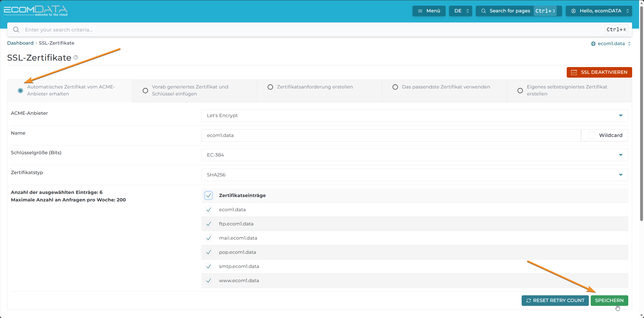This screenshot has width=644, height=318.
Task: Click the globe icon next to ecom1.data
Action: (x=593, y=44)
